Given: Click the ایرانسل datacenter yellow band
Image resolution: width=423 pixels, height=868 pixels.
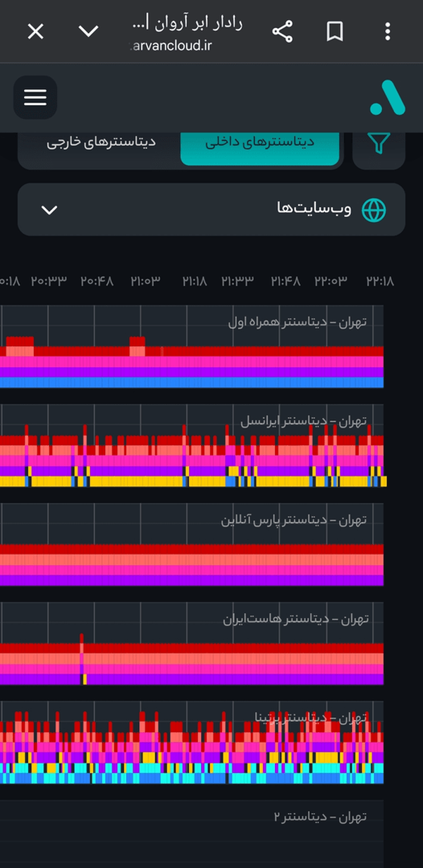Looking at the screenshot, I should click(192, 482).
